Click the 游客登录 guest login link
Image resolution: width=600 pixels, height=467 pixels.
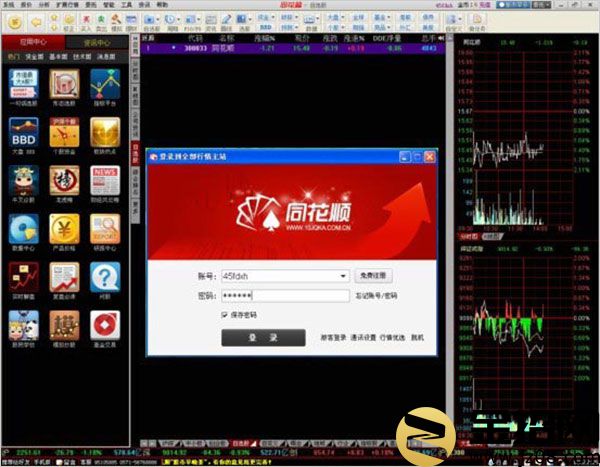tap(333, 338)
